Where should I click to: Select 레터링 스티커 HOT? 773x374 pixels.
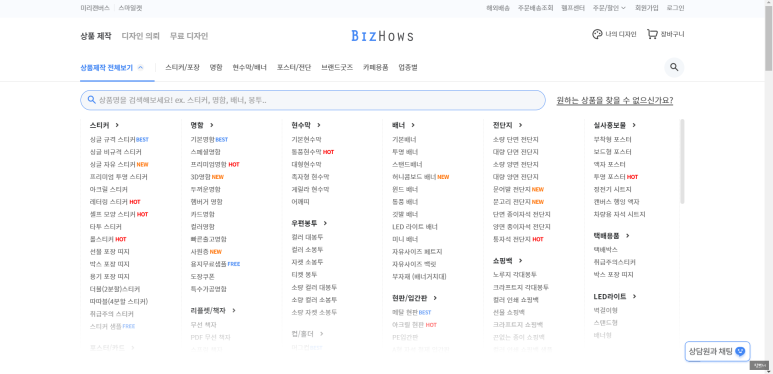point(115,202)
